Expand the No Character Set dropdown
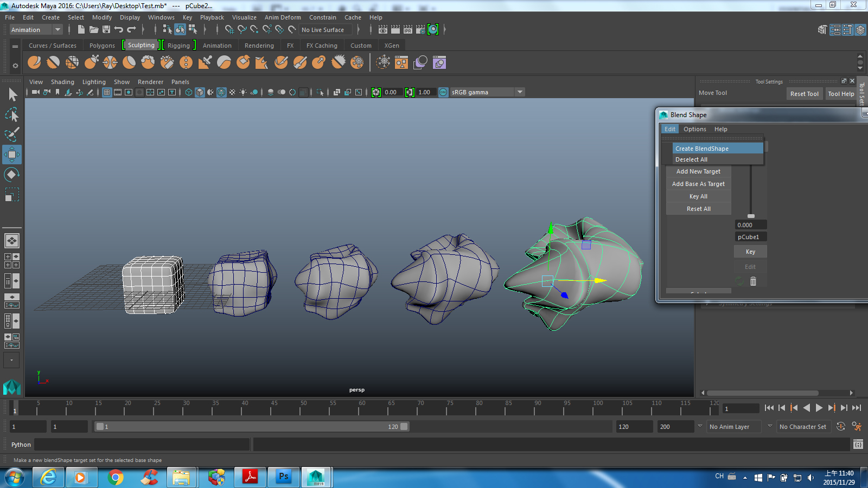This screenshot has width=868, height=488. (x=803, y=427)
